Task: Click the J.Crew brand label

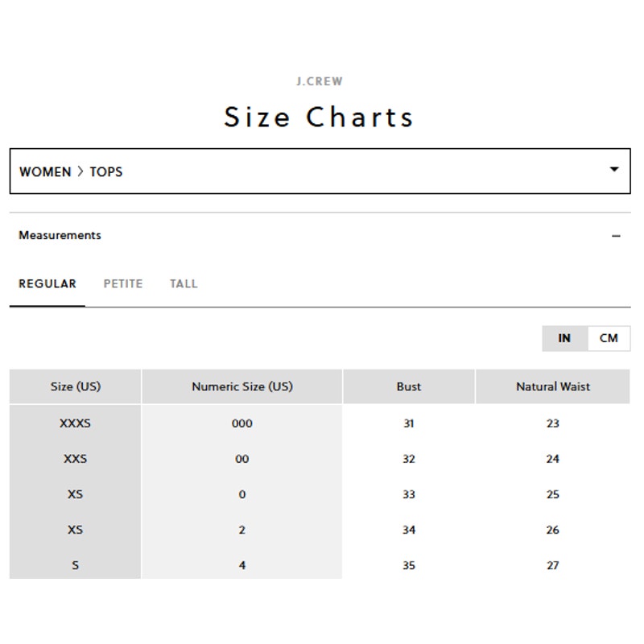Action: click(x=319, y=81)
